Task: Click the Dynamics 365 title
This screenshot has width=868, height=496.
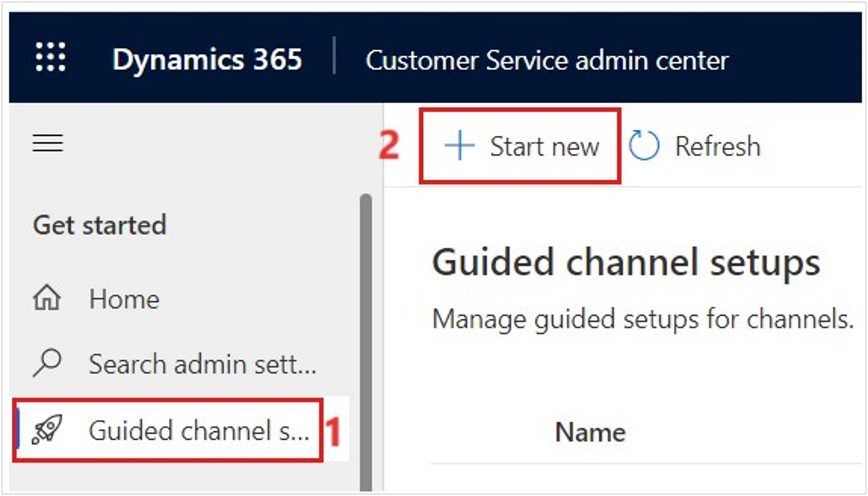Action: [x=207, y=59]
